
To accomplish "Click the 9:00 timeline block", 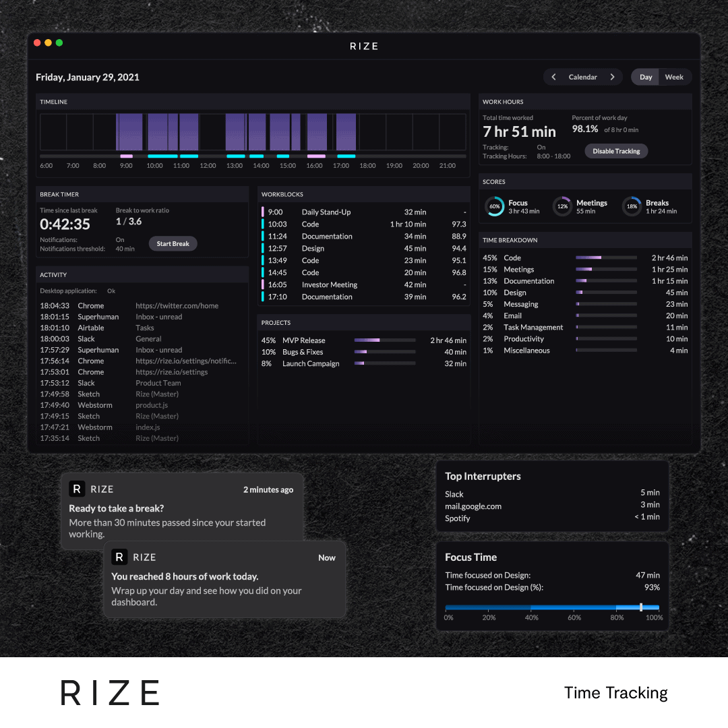I will tap(129, 132).
